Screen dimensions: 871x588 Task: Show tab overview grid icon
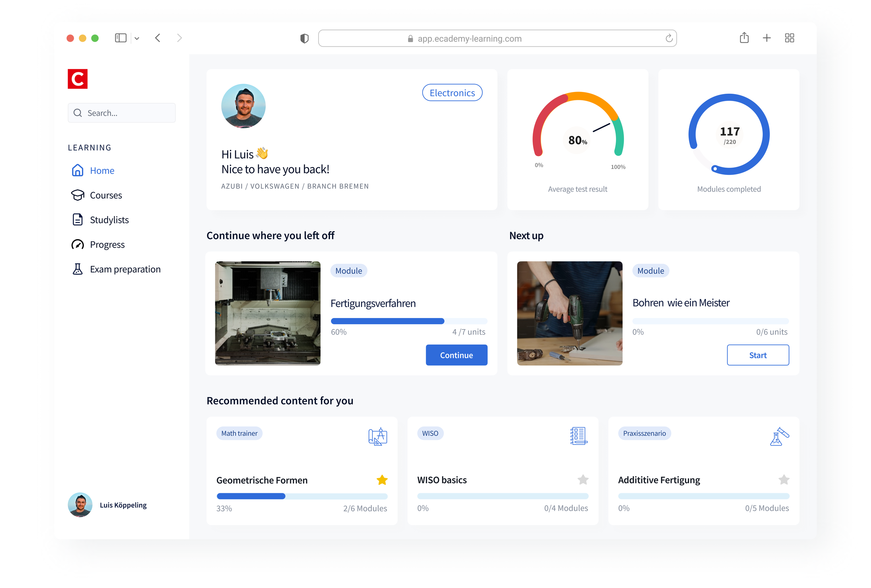(789, 38)
